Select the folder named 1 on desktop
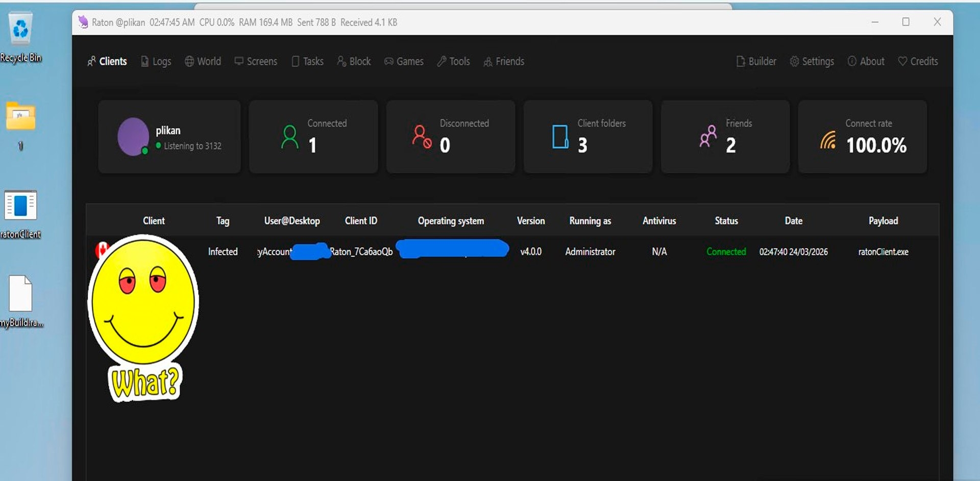Viewport: 980px width, 481px height. 20,117
